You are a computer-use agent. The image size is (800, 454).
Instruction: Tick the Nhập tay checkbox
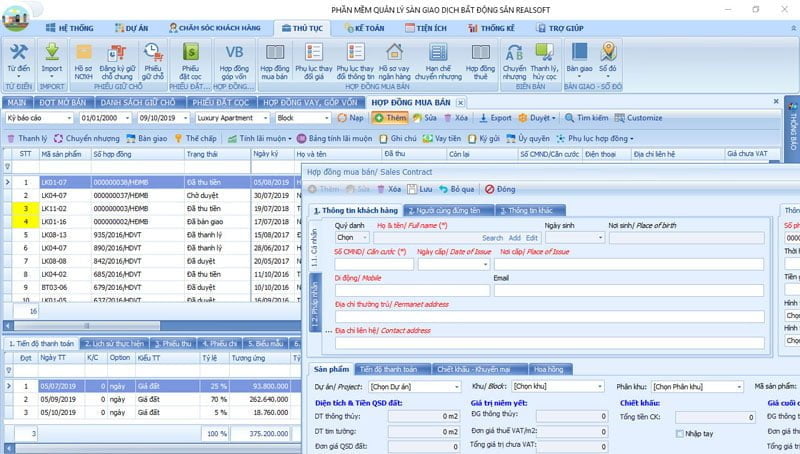[679, 433]
